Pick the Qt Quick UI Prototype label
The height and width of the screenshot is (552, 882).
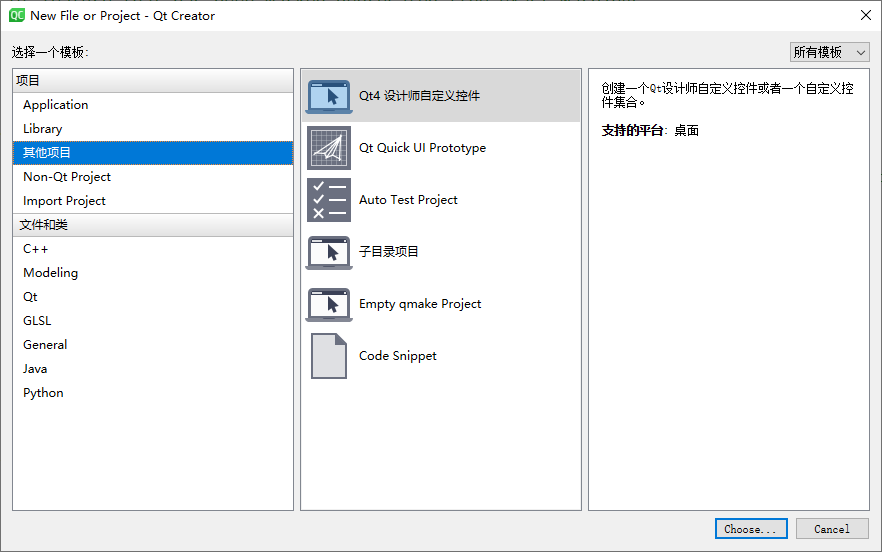click(x=422, y=148)
